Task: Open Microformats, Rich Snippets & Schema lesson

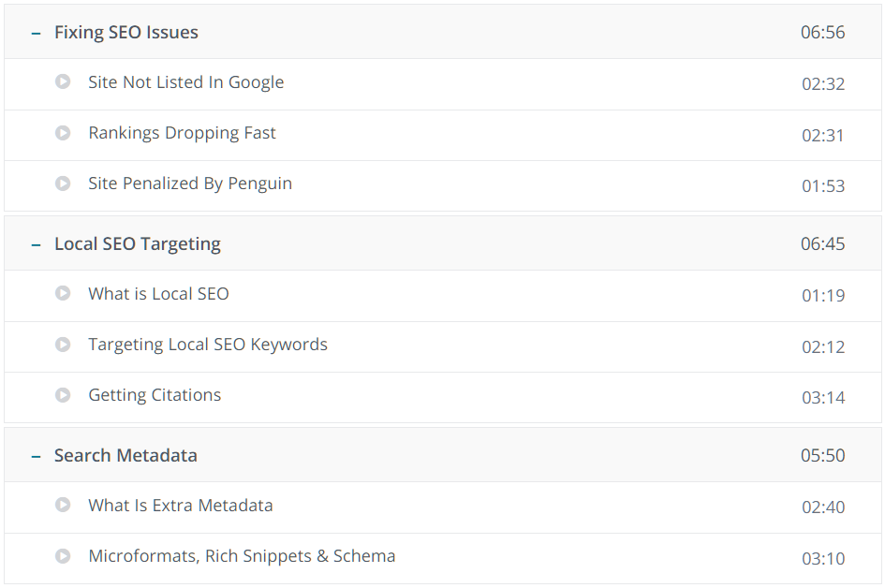Action: click(x=242, y=556)
